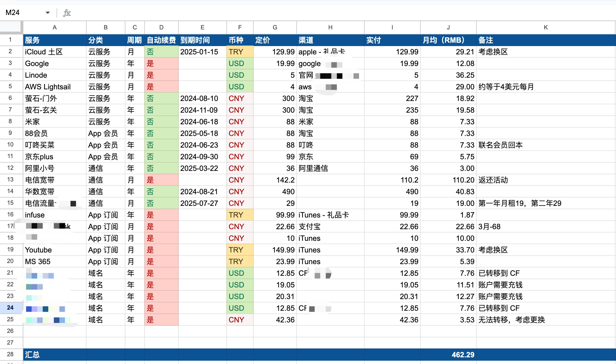Image resolution: width=616 pixels, height=364 pixels.
Task: Click the 阿里小号 cell
Action: [55, 168]
